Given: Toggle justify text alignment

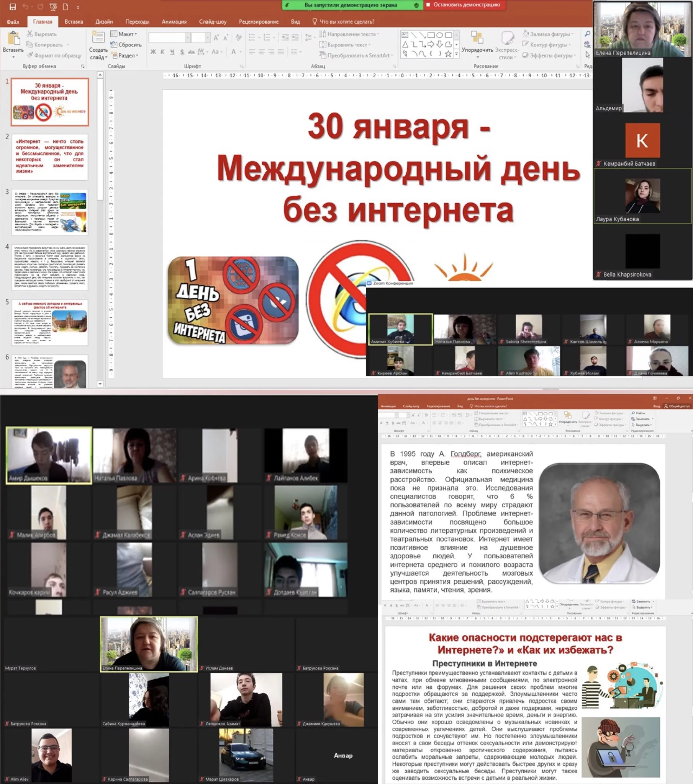Looking at the screenshot, I should point(281,51).
